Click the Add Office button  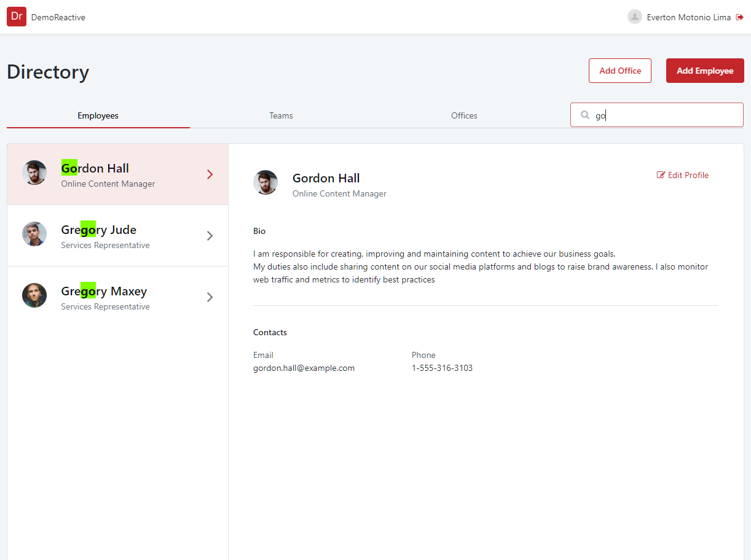[x=619, y=71]
